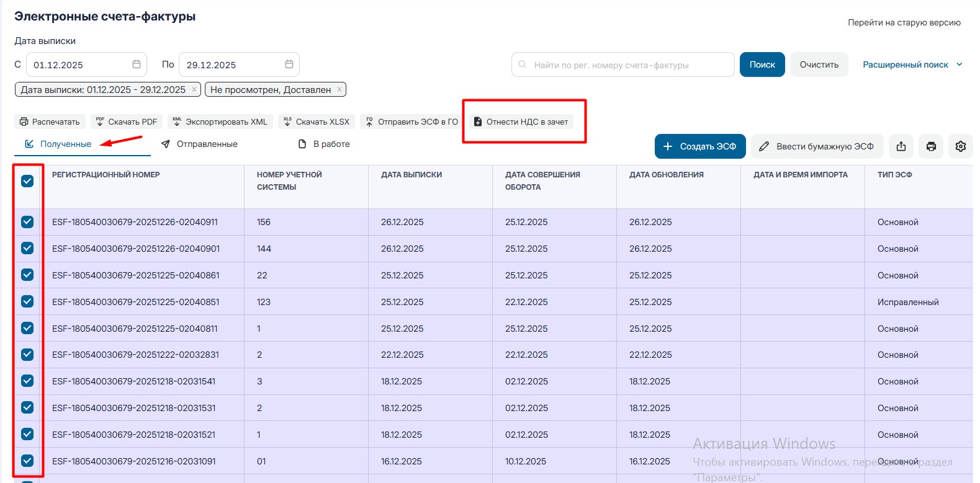Viewport: 980px width, 483px height.
Task: Click the Создать ЭСФ button
Action: pos(700,146)
